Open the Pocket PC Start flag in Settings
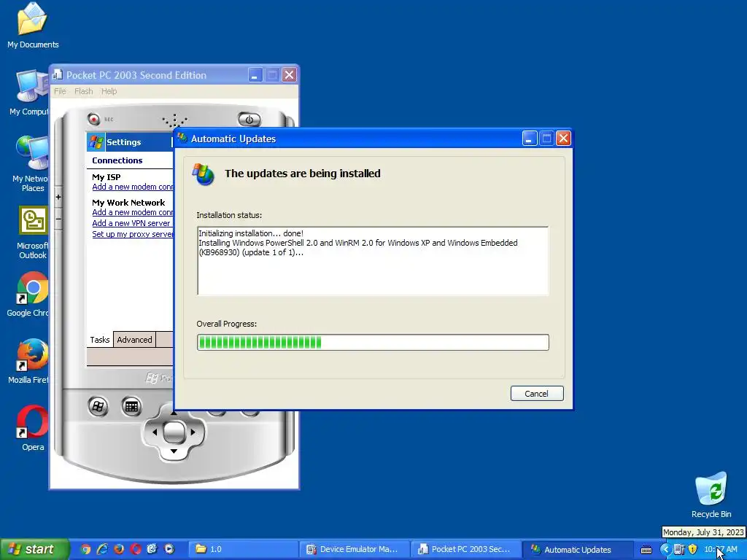747x560 pixels. point(96,142)
